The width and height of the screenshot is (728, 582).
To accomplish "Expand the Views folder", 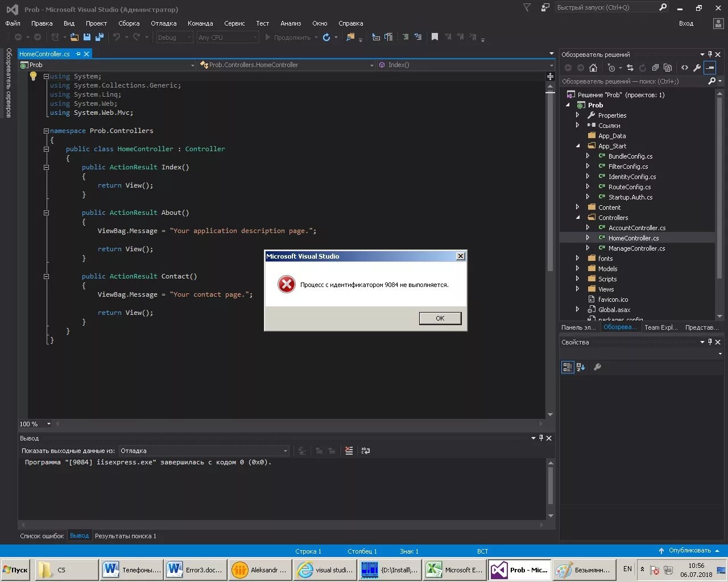I will coord(577,289).
